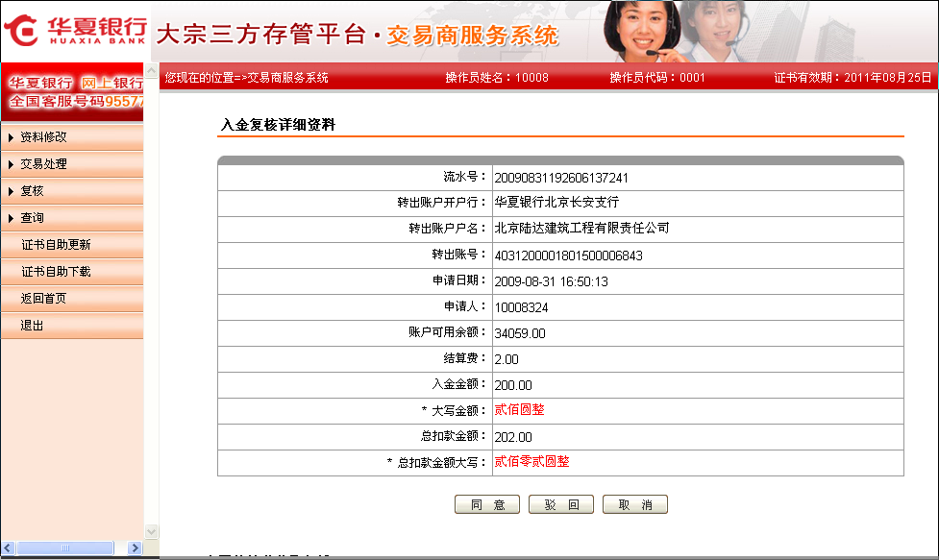Select total deduction amount 202.00

[x=513, y=437]
